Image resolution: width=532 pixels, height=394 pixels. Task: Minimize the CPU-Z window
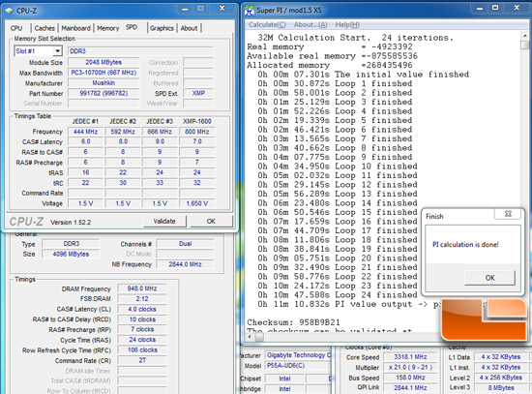point(185,9)
